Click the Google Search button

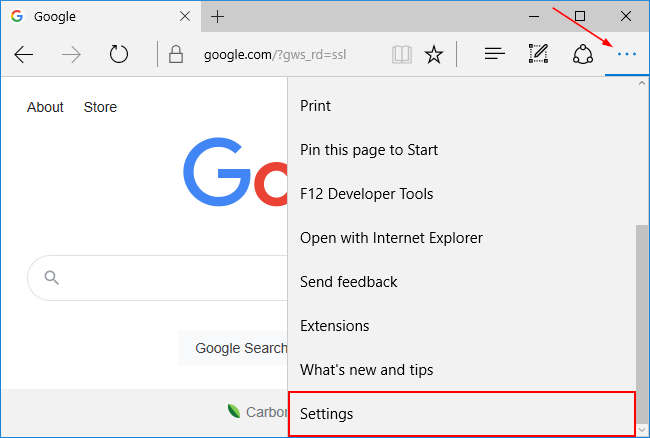coord(233,348)
